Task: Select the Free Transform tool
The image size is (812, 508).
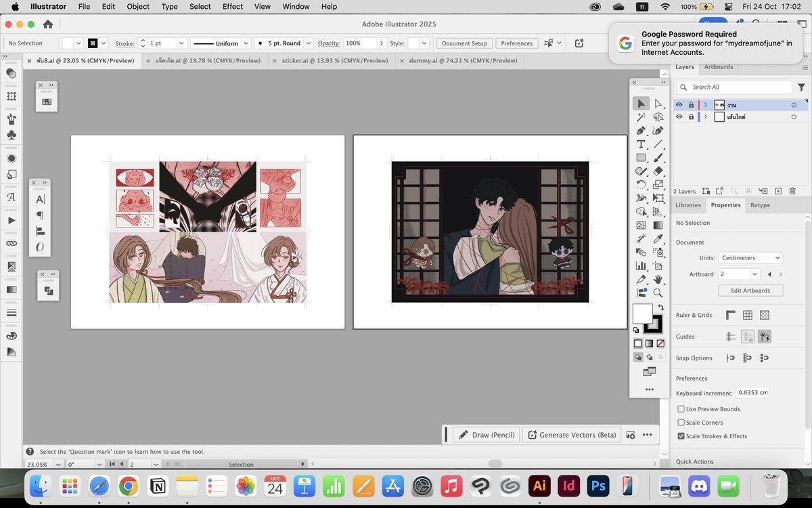Action: [x=658, y=198]
